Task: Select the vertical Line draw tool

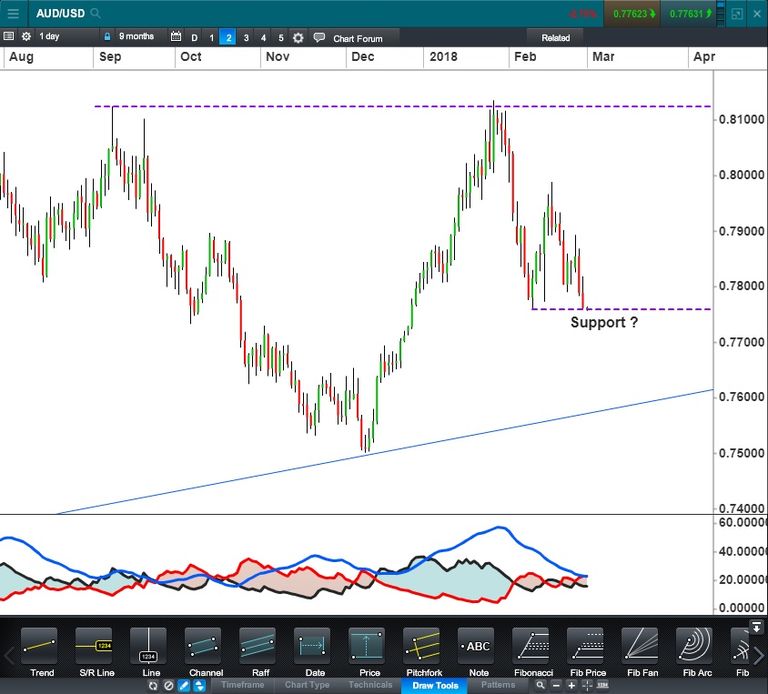Action: pyautogui.click(x=148, y=652)
